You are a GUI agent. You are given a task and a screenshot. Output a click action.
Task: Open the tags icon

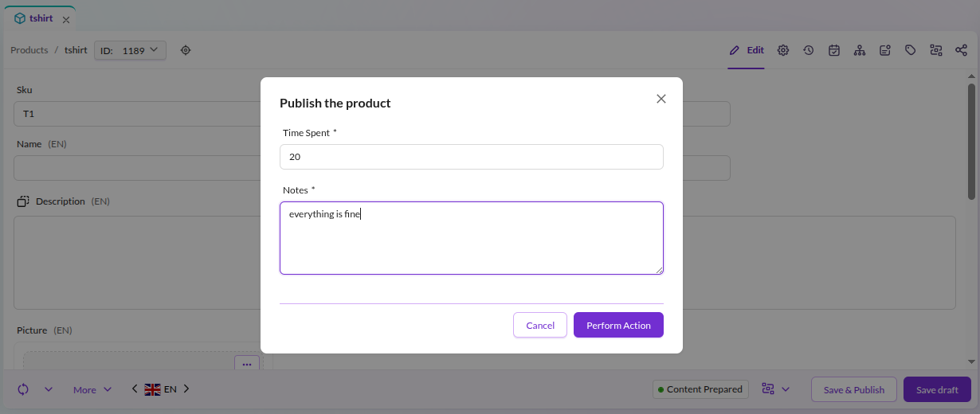click(911, 50)
